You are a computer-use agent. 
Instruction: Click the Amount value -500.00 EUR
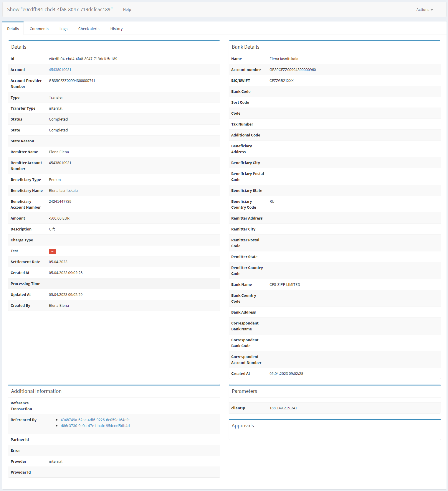click(59, 218)
